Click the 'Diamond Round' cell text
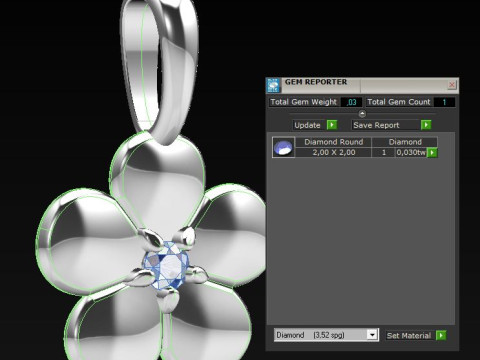Image resolution: width=480 pixels, height=360 pixels. tap(334, 142)
